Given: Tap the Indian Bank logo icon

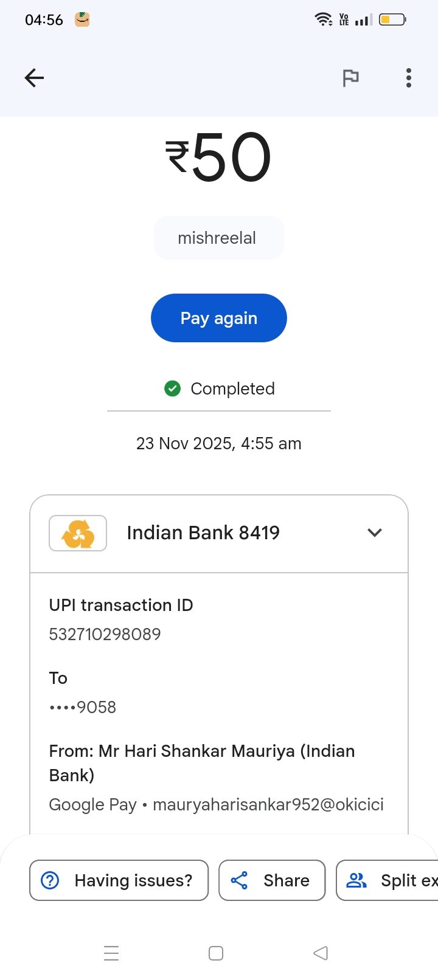Looking at the screenshot, I should point(78,533).
